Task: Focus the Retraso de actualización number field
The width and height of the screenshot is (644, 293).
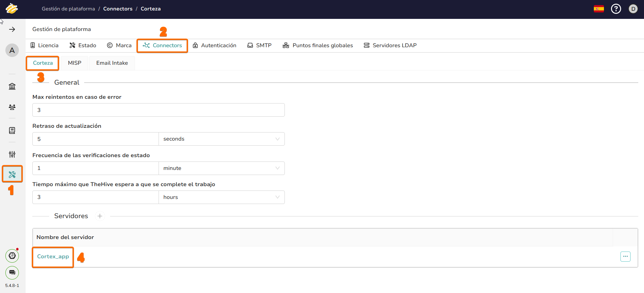Action: point(96,139)
